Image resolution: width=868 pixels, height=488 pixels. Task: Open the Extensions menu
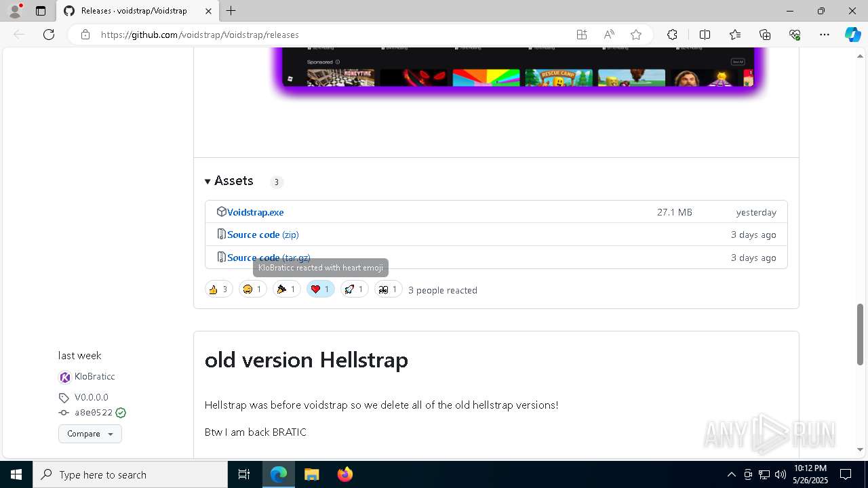(x=672, y=35)
